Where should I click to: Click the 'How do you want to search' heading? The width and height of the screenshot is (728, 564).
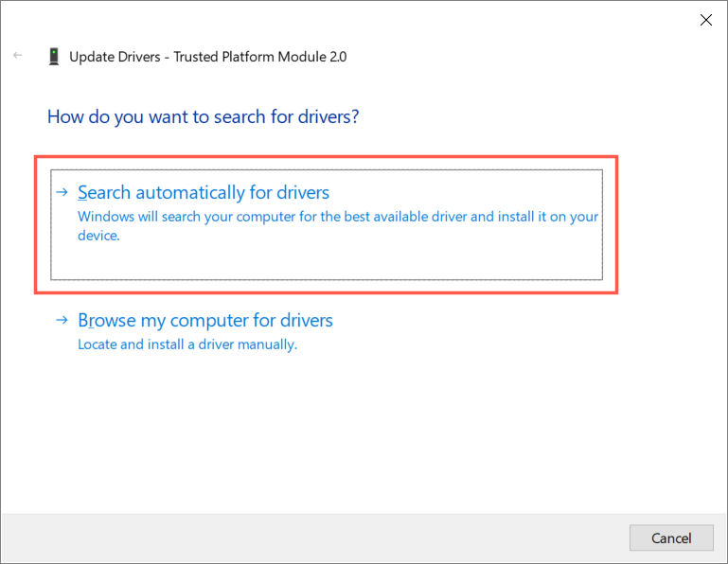[x=203, y=117]
